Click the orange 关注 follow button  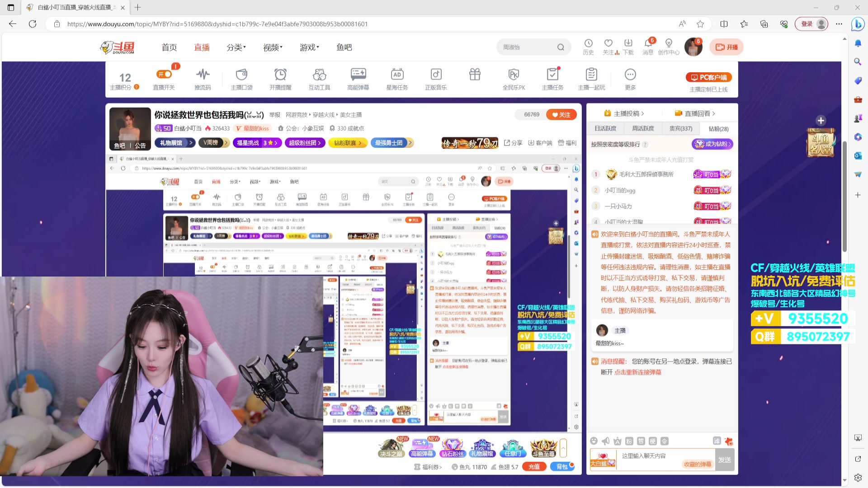561,115
